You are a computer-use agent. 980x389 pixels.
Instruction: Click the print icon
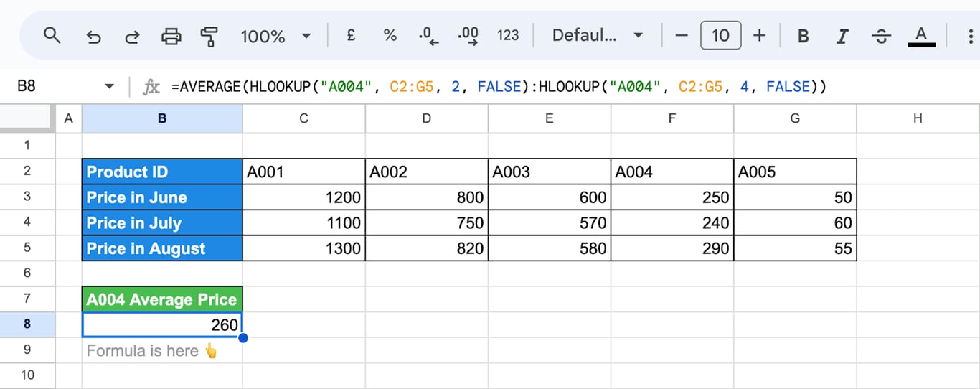point(171,36)
